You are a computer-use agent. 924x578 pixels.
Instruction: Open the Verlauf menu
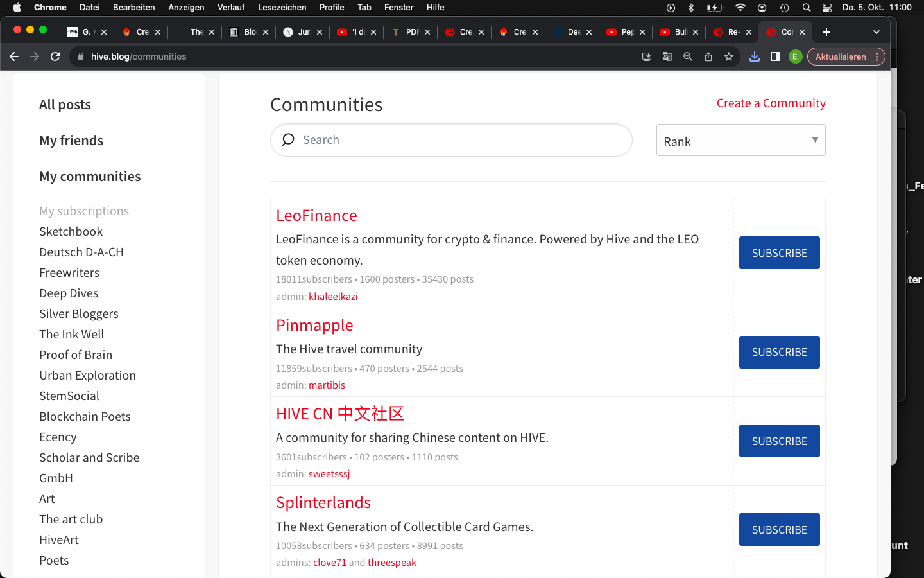(231, 7)
